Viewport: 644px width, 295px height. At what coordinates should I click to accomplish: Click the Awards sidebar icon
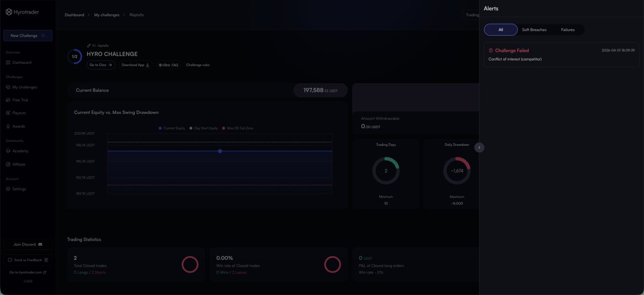click(x=8, y=126)
